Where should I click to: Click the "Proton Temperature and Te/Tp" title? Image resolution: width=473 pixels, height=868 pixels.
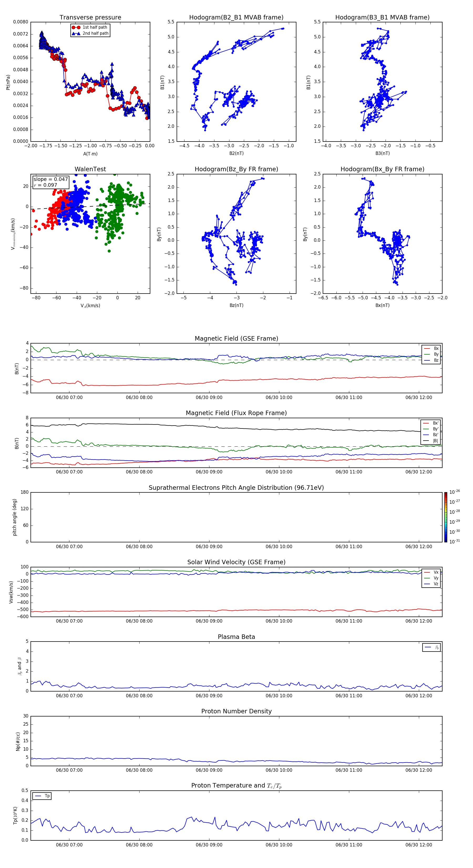point(236,786)
